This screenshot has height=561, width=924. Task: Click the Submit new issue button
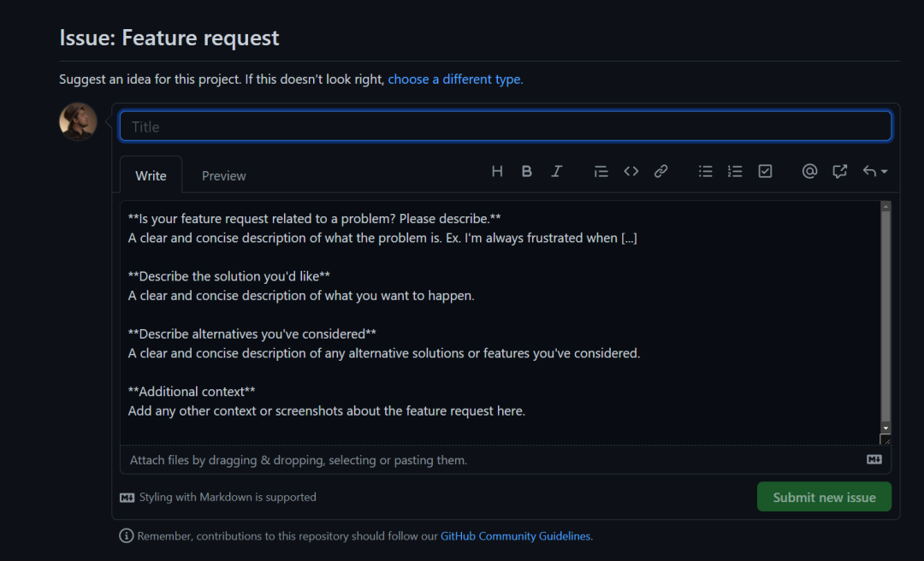click(x=824, y=497)
